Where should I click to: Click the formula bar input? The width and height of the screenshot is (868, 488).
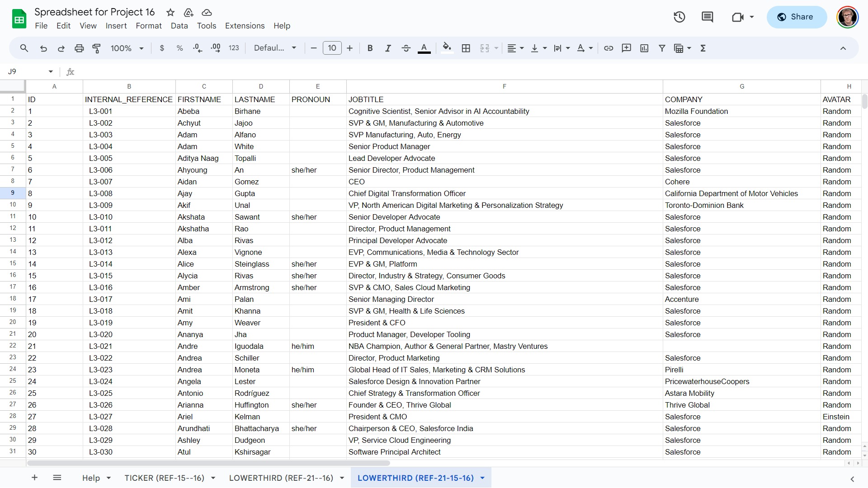pos(470,71)
